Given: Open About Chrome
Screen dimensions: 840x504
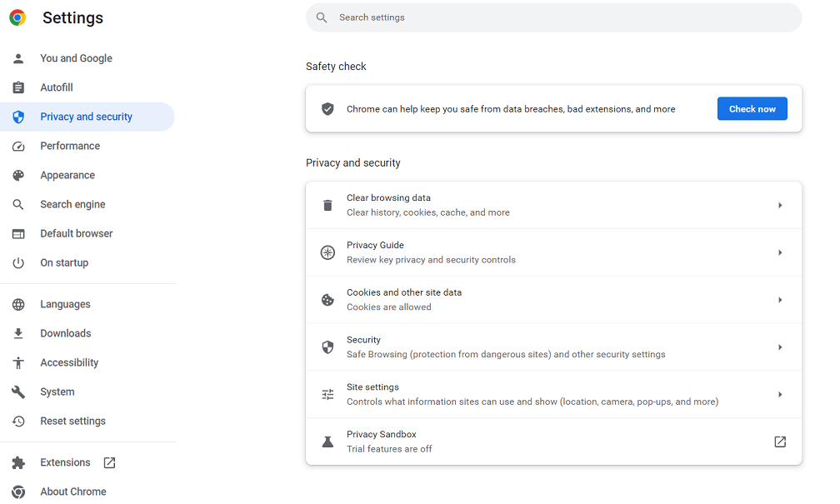Looking at the screenshot, I should point(72,492).
